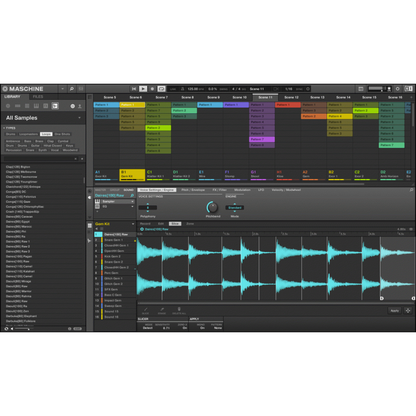Switch to the FILES browser tab
416x416 pixels.
38,97
